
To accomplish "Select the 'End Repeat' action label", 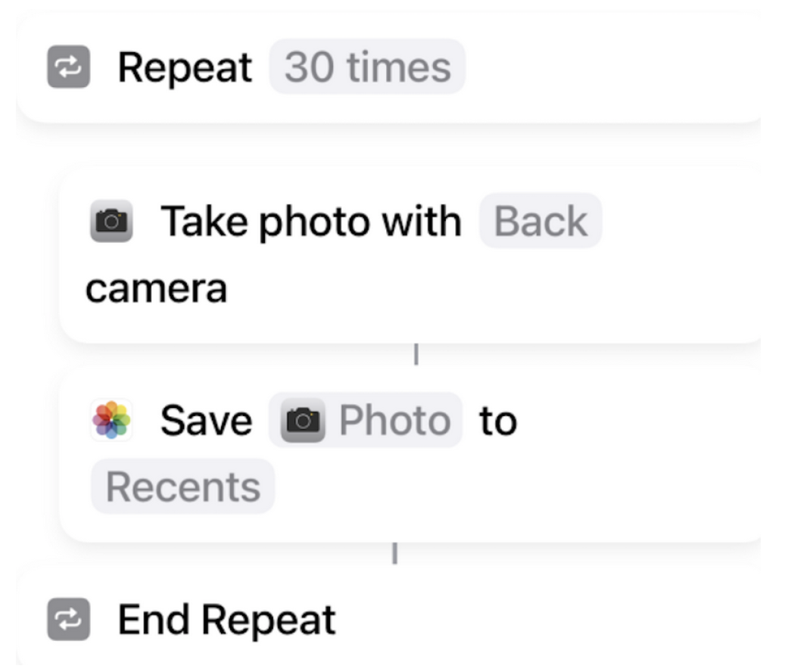I will (x=226, y=620).
